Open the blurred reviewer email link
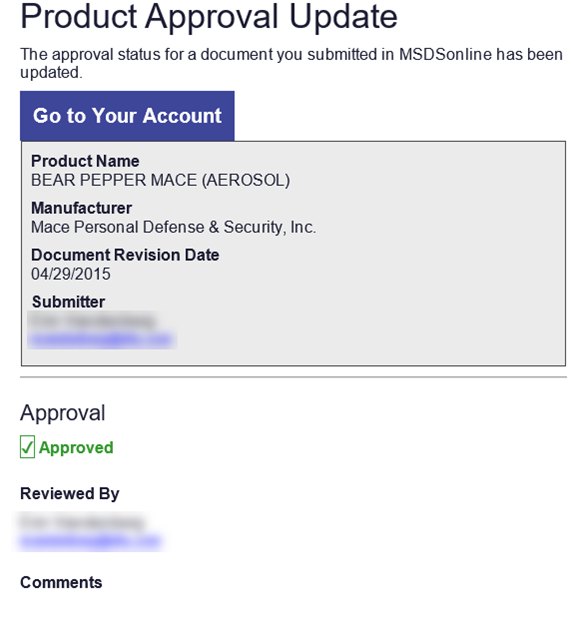Image resolution: width=580 pixels, height=621 pixels. pos(91,541)
